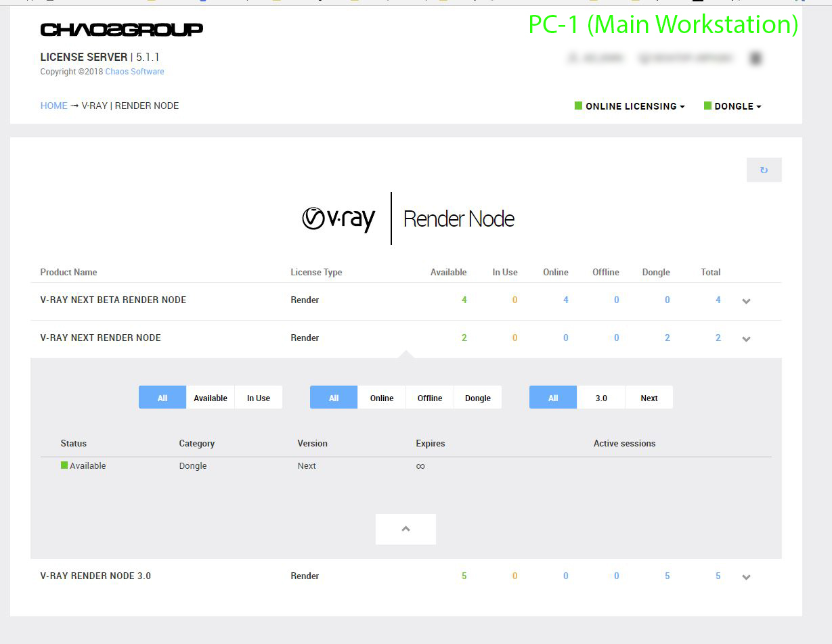The height and width of the screenshot is (644, 832).
Task: Click the refresh icon button
Action: (x=764, y=170)
